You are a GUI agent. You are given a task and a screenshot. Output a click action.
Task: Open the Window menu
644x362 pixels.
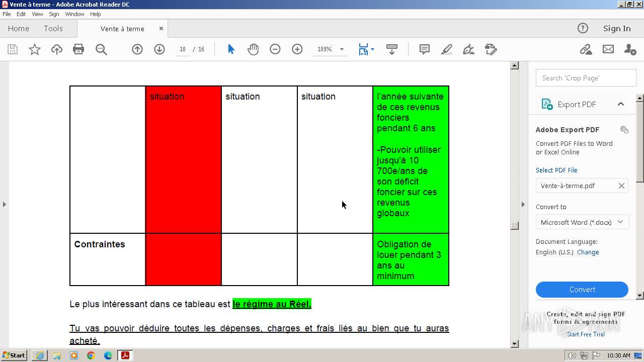tap(74, 14)
